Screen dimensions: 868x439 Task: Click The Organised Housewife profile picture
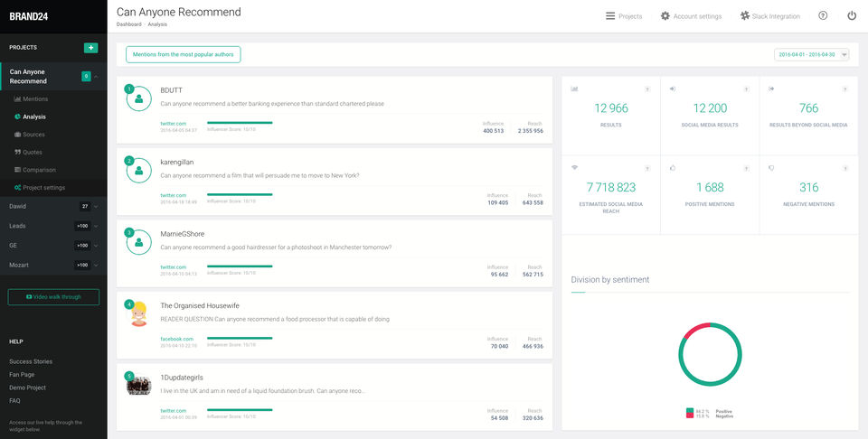pyautogui.click(x=138, y=314)
